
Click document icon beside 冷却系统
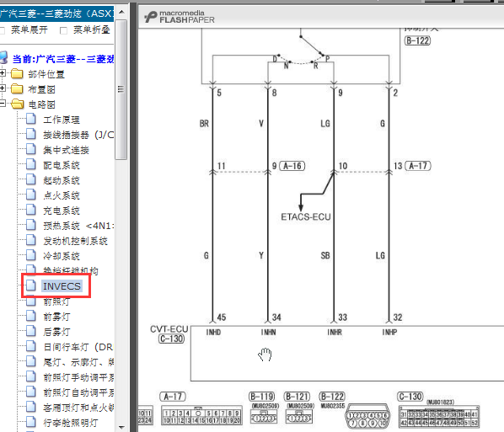(31, 255)
